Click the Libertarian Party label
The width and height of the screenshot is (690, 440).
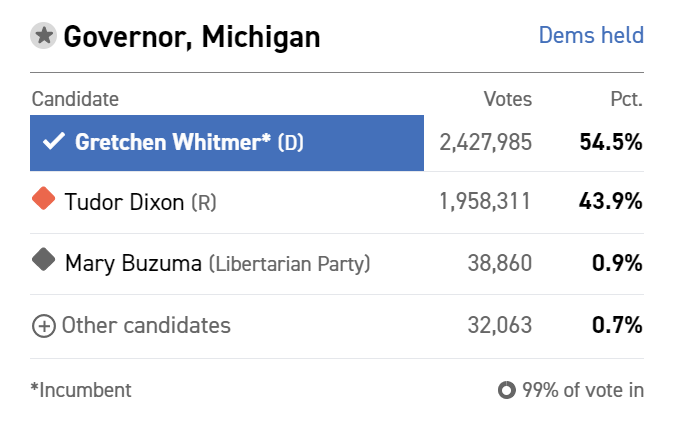point(289,264)
